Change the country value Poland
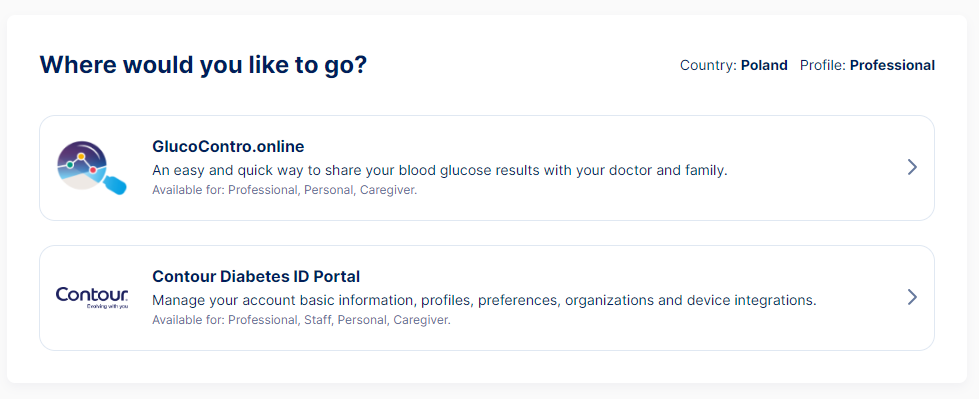Screen dimensions: 979x399 coord(764,65)
